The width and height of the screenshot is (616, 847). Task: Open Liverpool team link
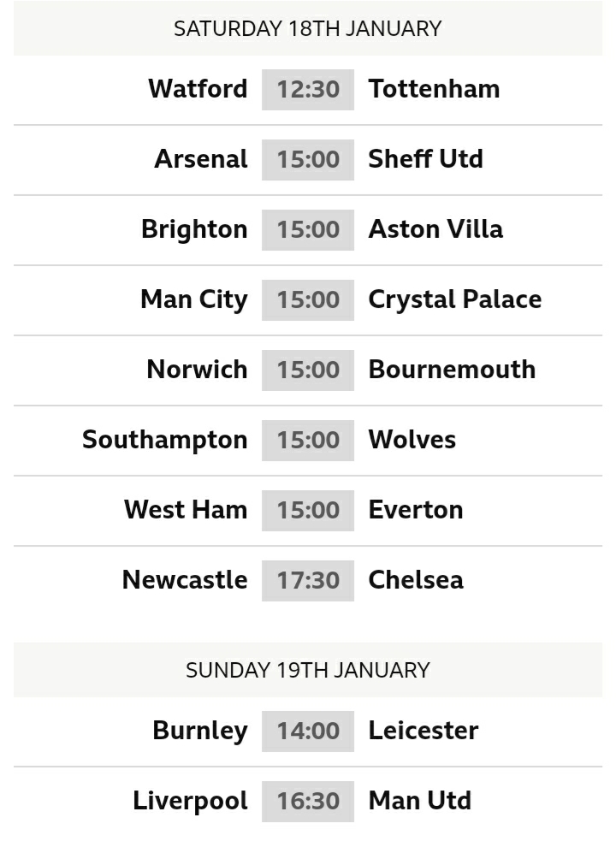coord(190,801)
